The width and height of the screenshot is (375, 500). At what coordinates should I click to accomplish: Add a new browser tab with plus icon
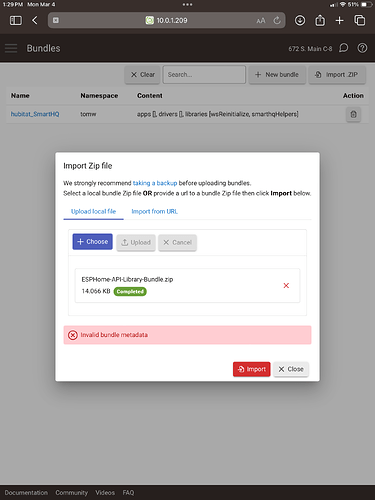point(340,21)
